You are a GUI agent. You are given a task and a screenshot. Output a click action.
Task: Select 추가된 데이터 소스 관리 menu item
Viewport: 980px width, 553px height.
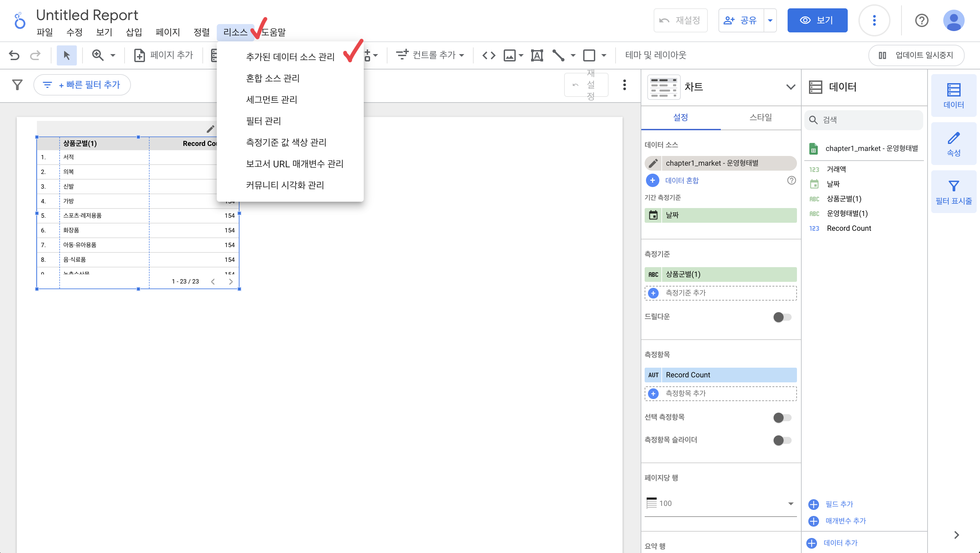tap(290, 57)
